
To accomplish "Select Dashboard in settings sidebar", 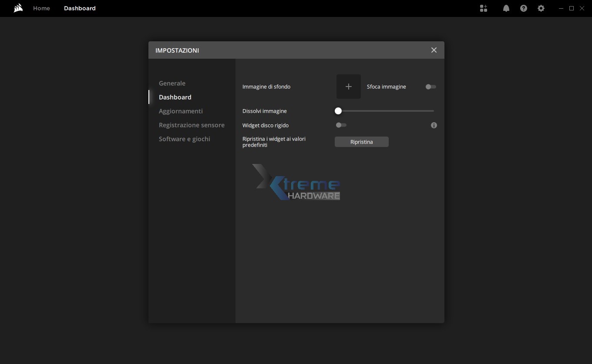I will click(175, 97).
